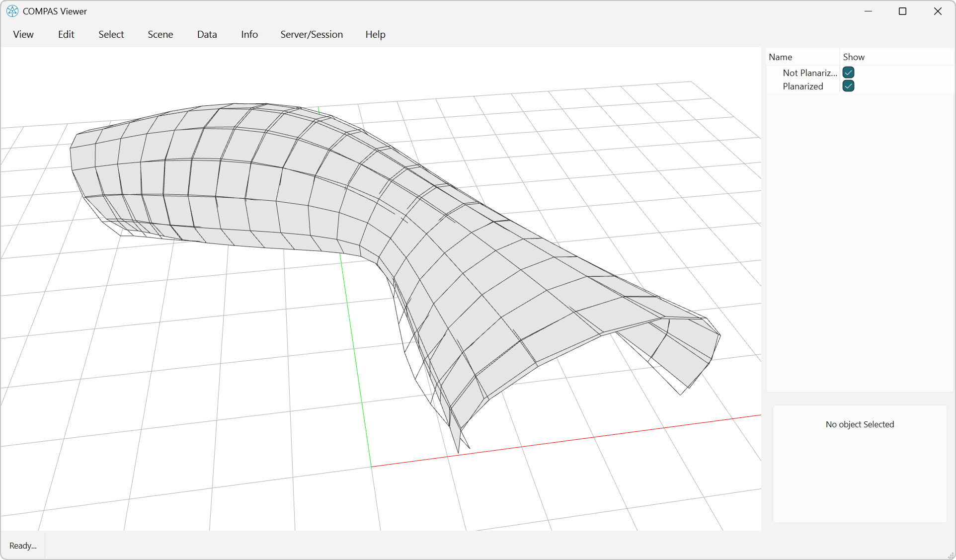Open the Help menu
956x560 pixels.
click(375, 34)
